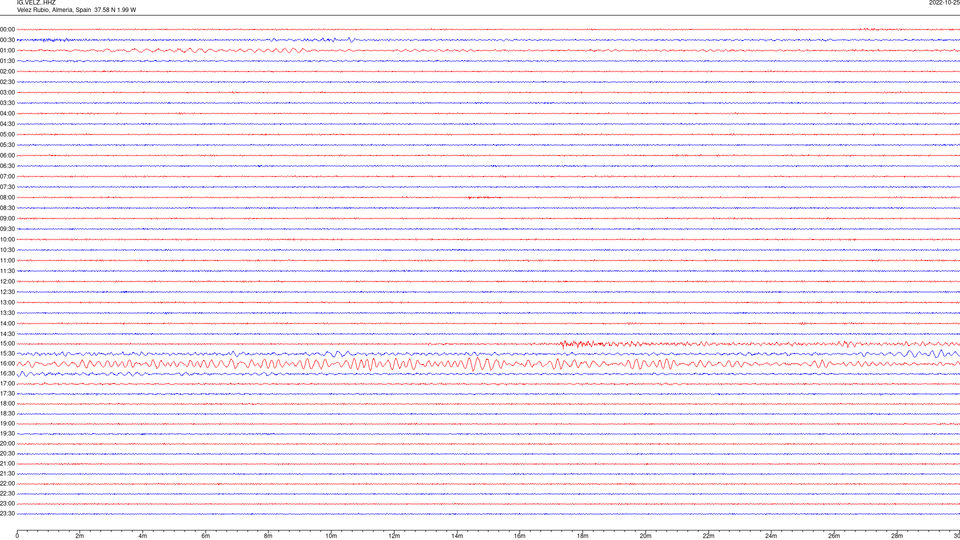Click the 09:00 trace label

point(7,219)
